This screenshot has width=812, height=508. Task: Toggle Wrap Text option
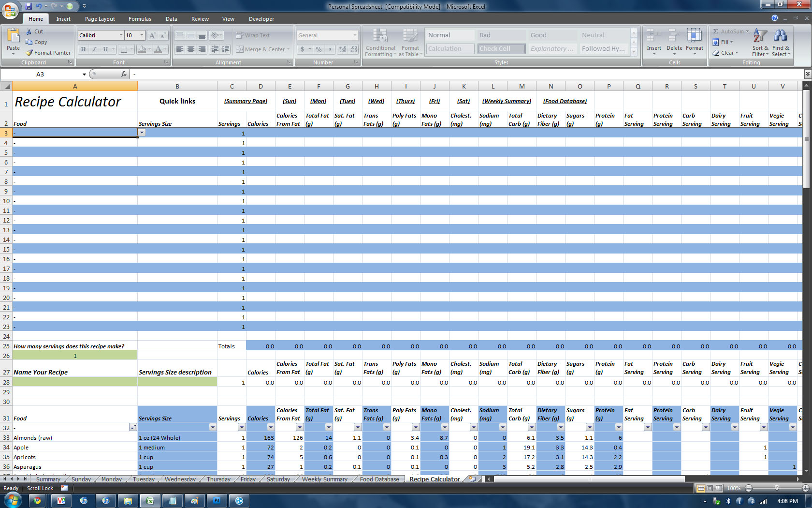[x=253, y=35]
